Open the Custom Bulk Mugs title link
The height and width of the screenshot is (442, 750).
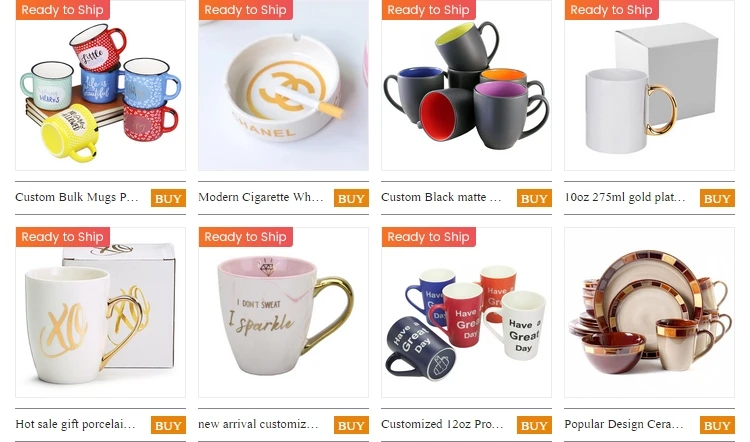coord(77,197)
